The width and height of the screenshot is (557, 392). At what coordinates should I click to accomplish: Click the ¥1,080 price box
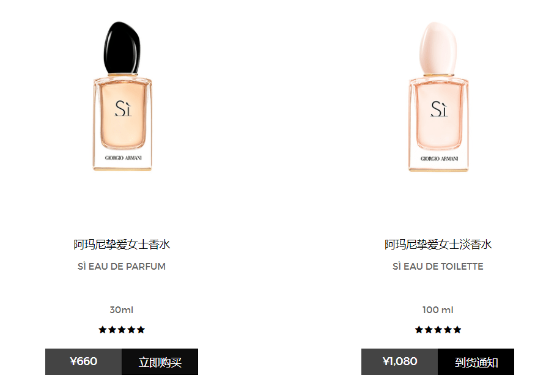click(400, 362)
